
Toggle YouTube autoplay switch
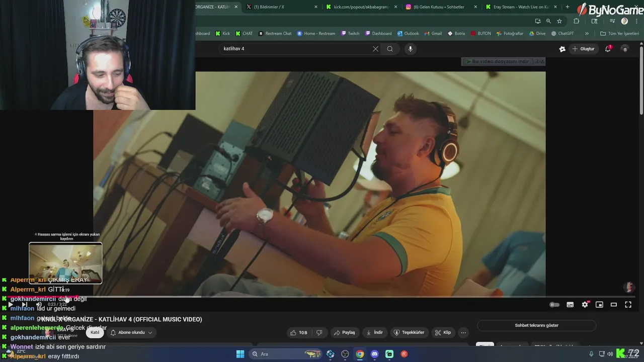click(x=554, y=305)
